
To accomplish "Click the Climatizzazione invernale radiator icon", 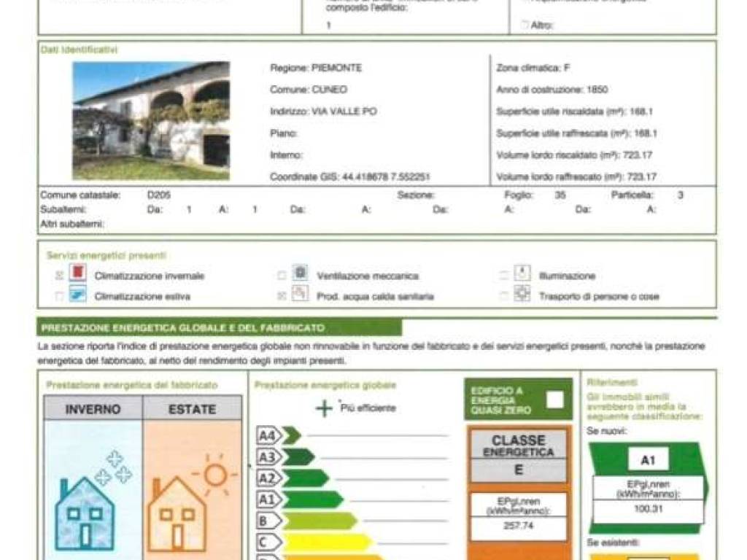I will [78, 274].
